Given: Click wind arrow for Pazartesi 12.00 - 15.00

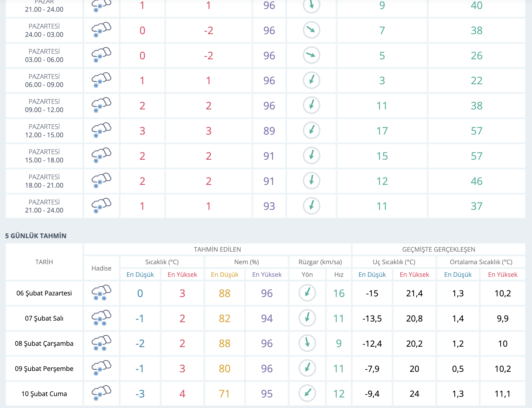Looking at the screenshot, I should pyautogui.click(x=311, y=130).
